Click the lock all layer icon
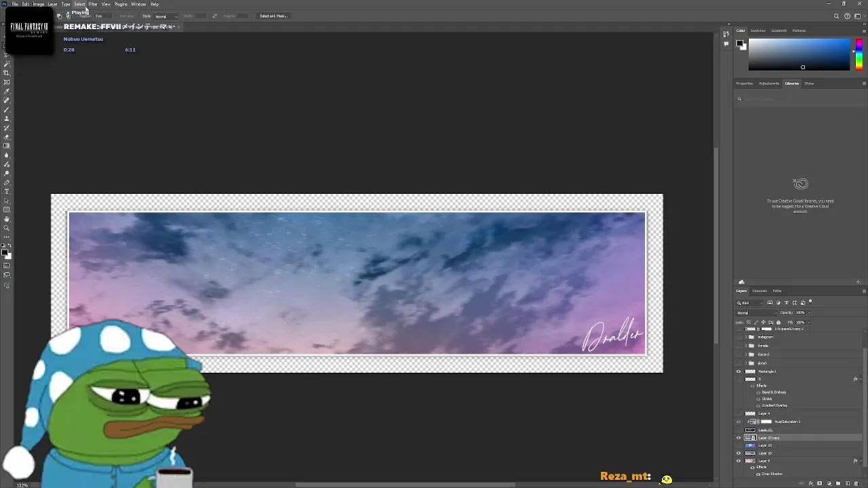Viewport: 868px width, 488px height. pos(778,322)
